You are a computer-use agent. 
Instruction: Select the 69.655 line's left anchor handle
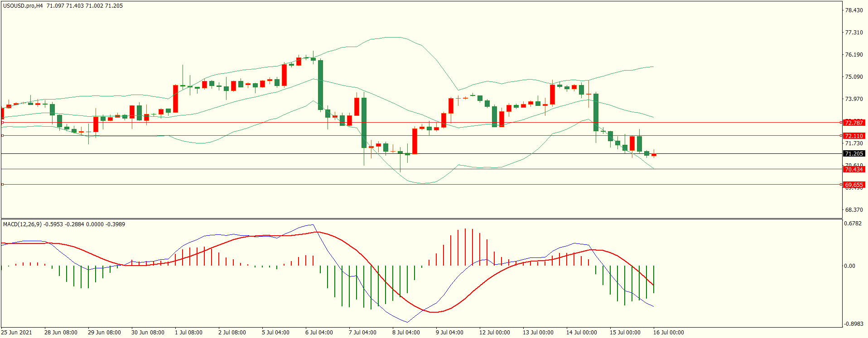pyautogui.click(x=3, y=185)
